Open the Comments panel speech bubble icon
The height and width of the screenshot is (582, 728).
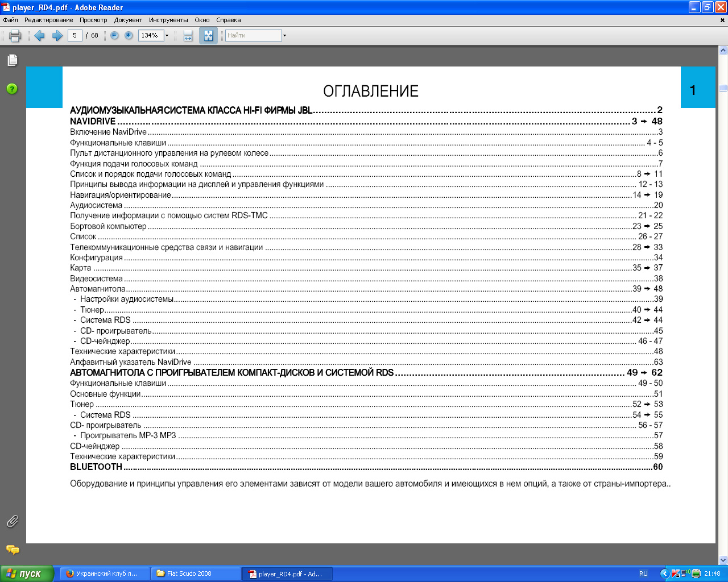[x=12, y=550]
